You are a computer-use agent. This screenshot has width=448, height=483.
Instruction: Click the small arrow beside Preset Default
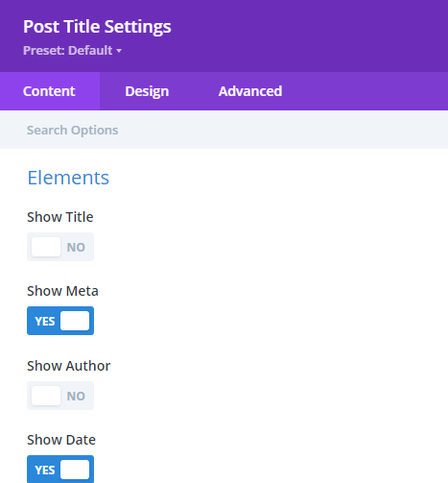tap(119, 51)
